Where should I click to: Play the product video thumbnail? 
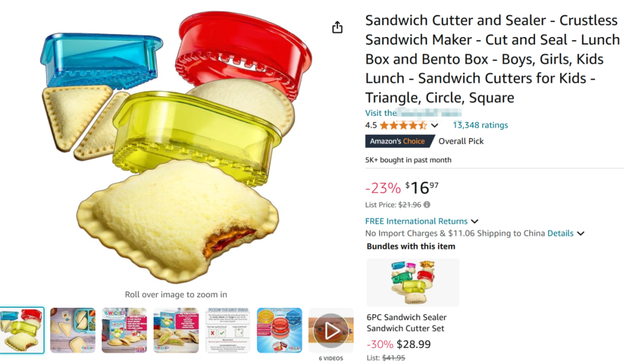[331, 330]
